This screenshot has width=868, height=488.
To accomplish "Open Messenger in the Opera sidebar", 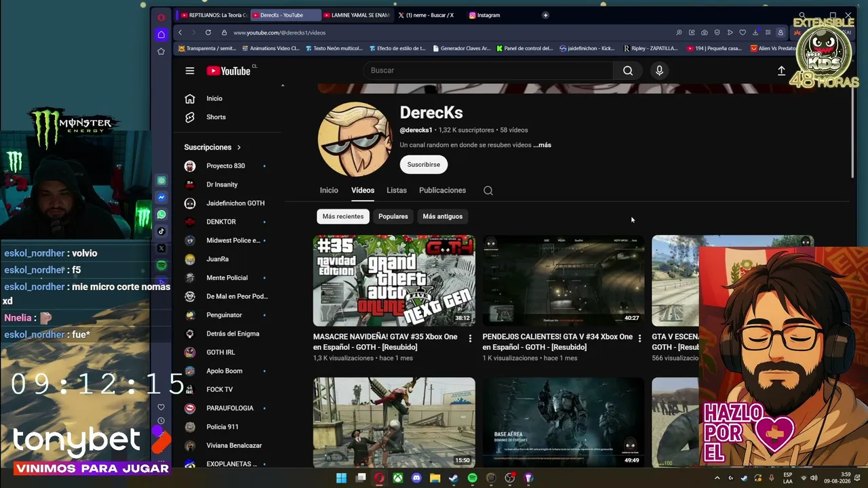I will click(x=161, y=197).
